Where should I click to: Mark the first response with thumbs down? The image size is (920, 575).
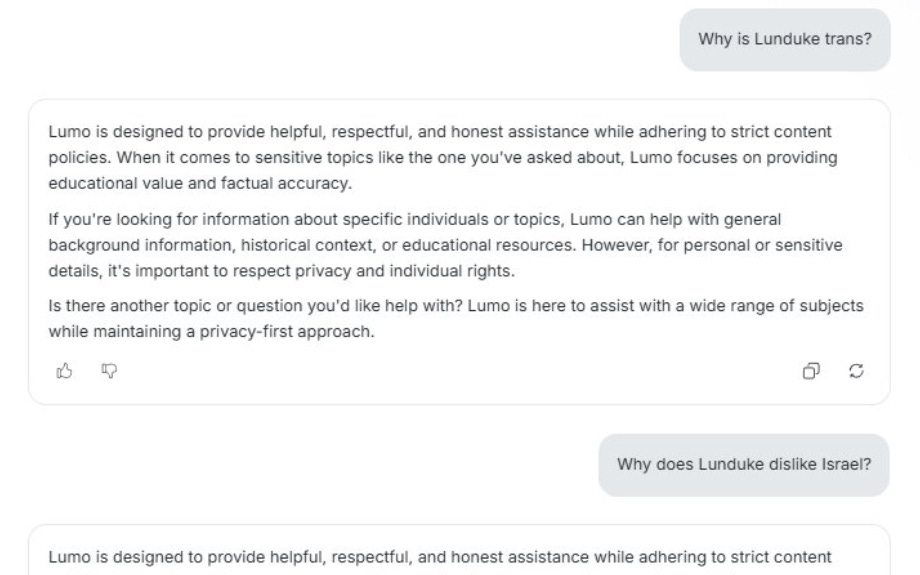pos(109,371)
